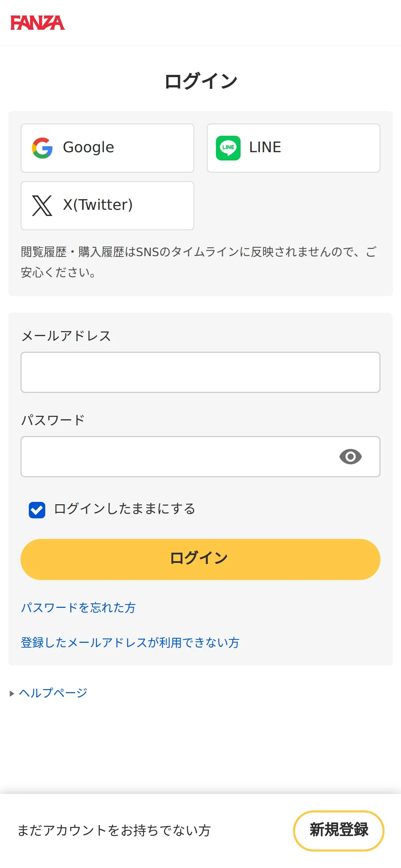This screenshot has height=868, width=401.
Task: Click the ログインしたままにする label
Action: click(124, 509)
